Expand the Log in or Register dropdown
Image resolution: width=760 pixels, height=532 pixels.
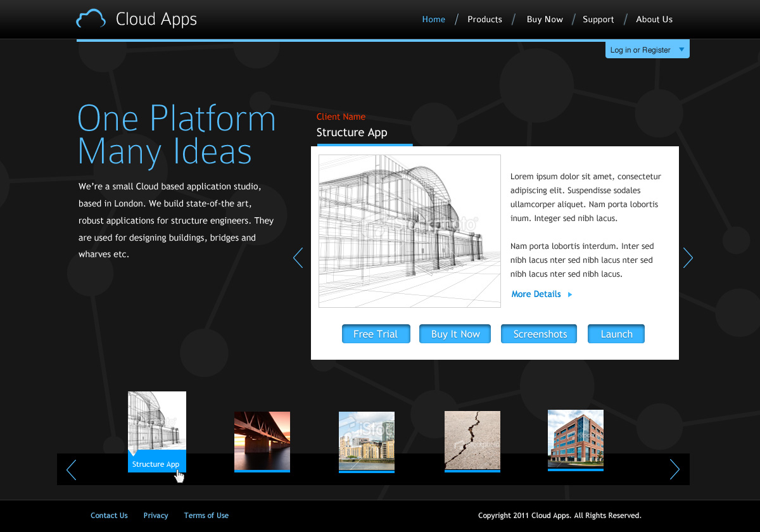click(x=681, y=49)
